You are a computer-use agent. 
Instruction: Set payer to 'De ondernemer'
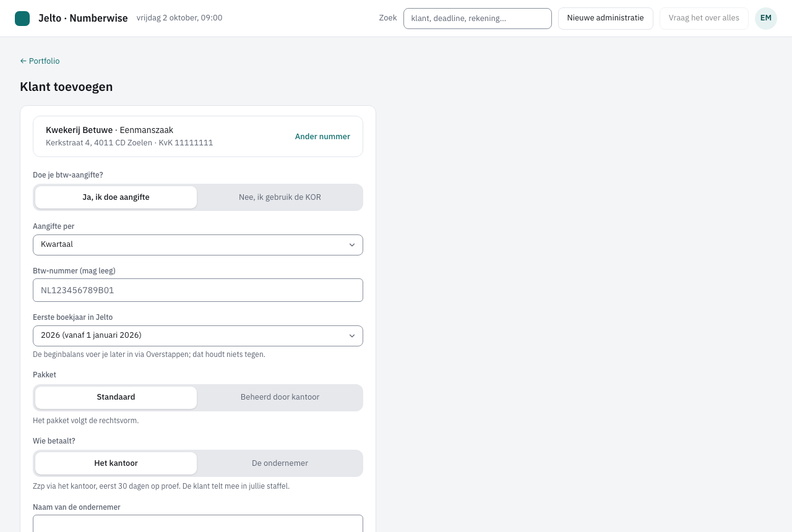280,463
